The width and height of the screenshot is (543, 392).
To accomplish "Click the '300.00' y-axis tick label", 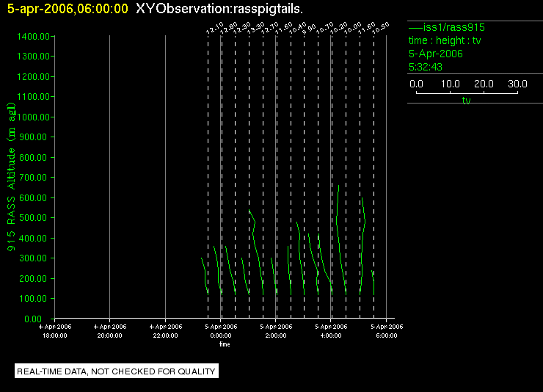I will click(x=33, y=258).
